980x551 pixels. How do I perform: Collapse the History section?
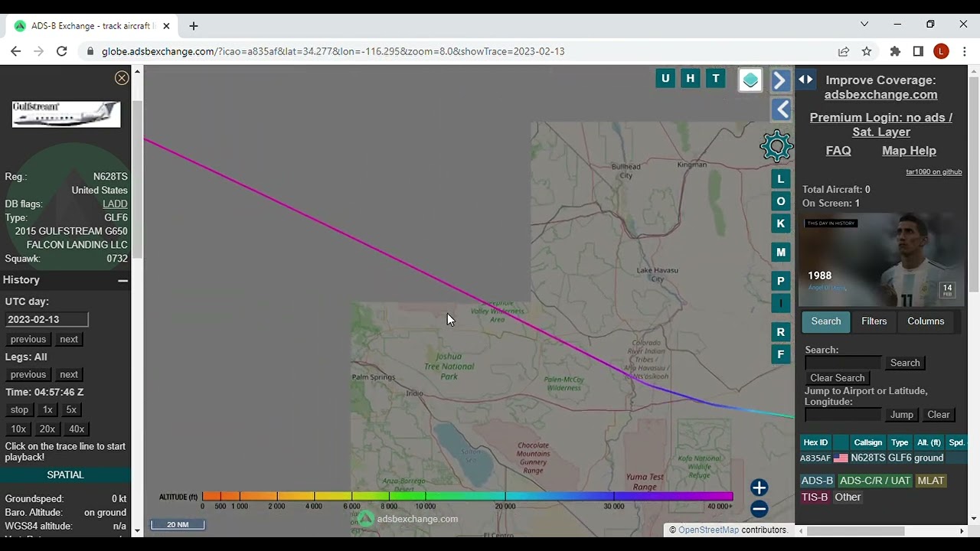(122, 280)
